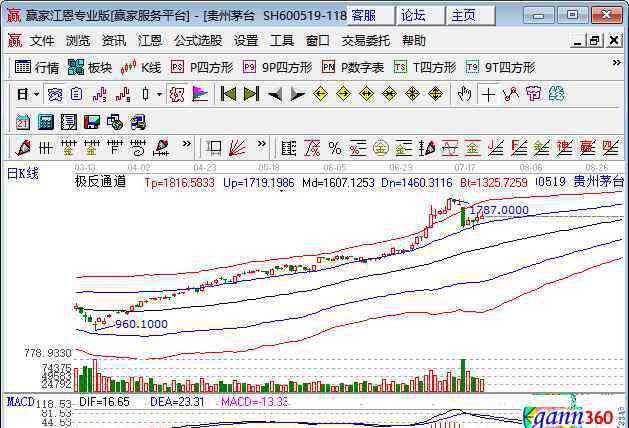Open the 工具 menu
The image size is (629, 428).
click(x=282, y=41)
